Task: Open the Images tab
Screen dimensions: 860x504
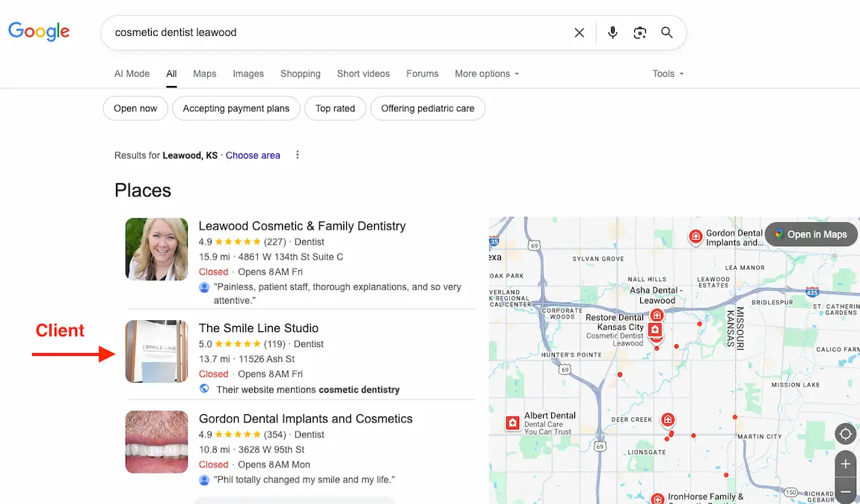Action: pyautogui.click(x=248, y=73)
